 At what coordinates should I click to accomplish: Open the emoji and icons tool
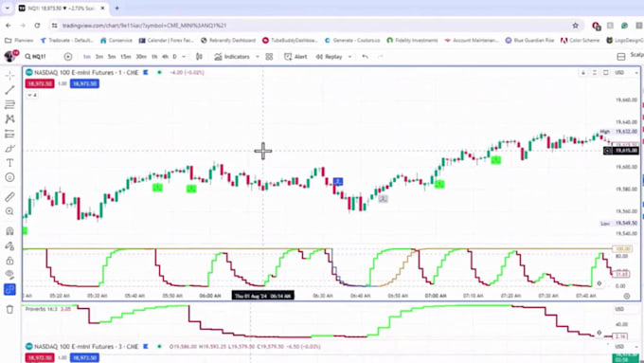point(9,177)
